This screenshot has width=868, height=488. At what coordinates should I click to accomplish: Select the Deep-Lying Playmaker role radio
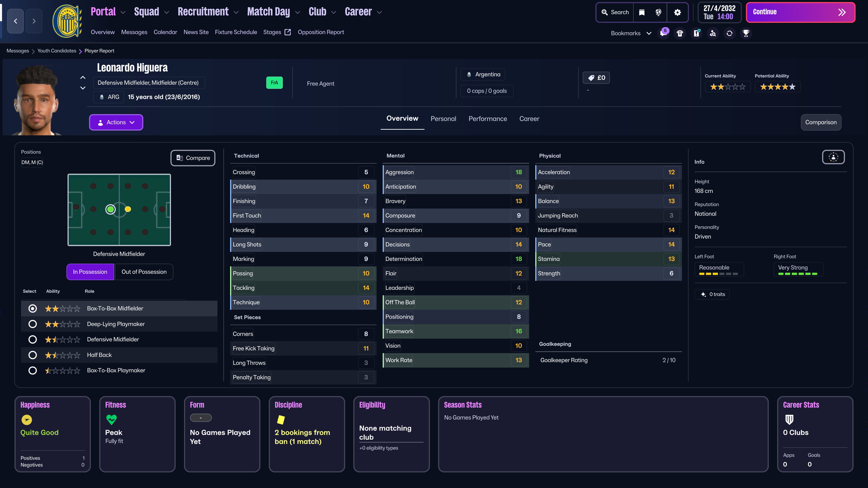point(33,324)
